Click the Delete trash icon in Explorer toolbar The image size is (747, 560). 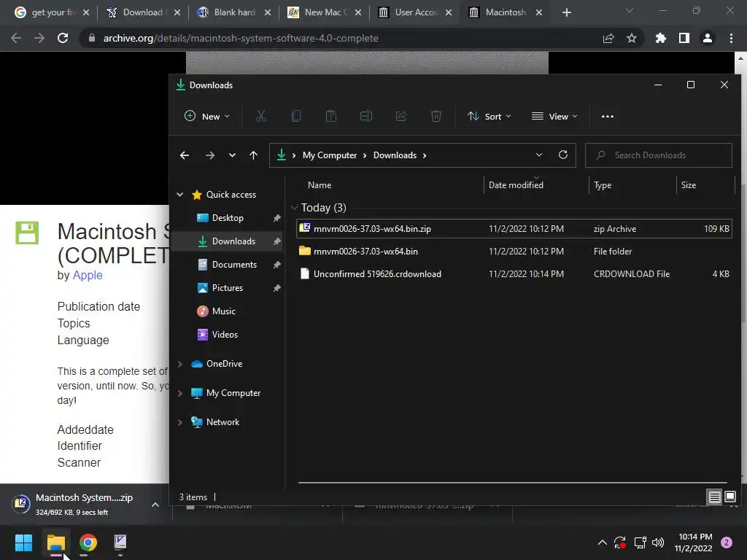(436, 116)
